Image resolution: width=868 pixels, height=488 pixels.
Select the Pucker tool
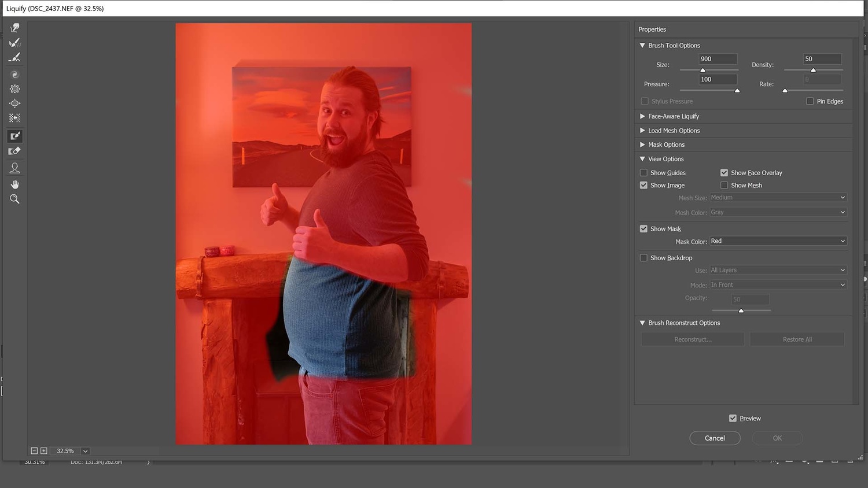(x=14, y=89)
